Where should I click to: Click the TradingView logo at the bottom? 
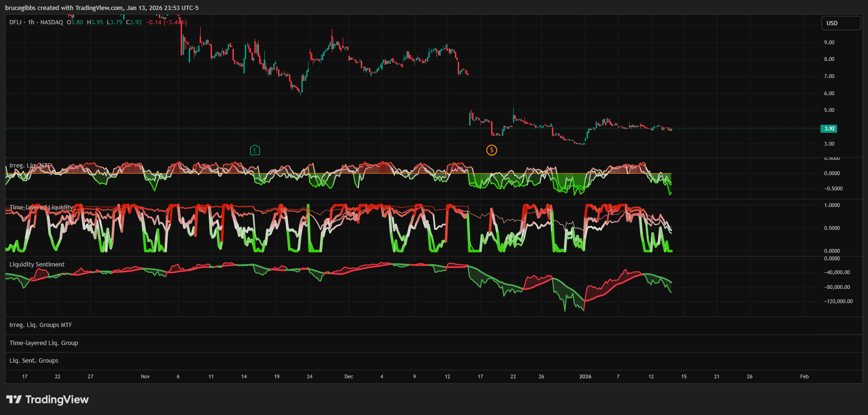(x=48, y=399)
